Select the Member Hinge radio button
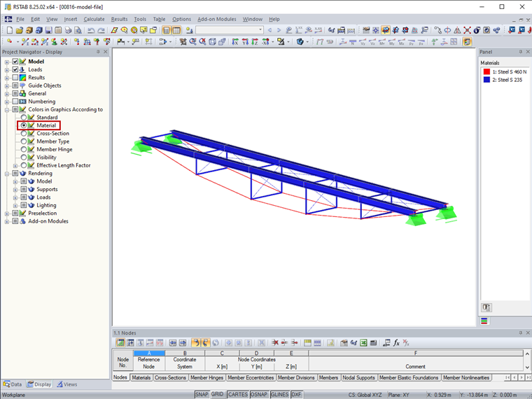Viewport: 532px width, 399px height. [x=23, y=149]
